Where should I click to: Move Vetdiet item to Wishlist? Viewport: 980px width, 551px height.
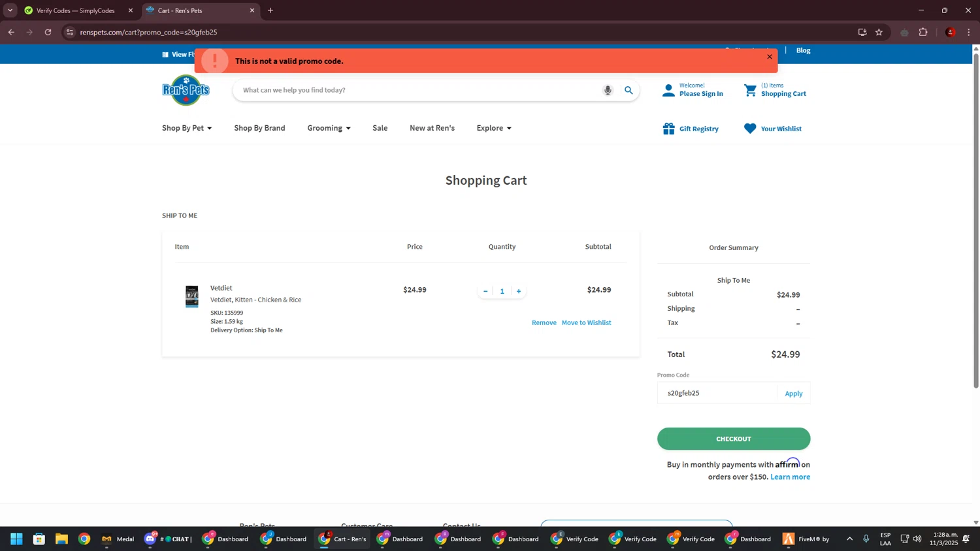(586, 323)
